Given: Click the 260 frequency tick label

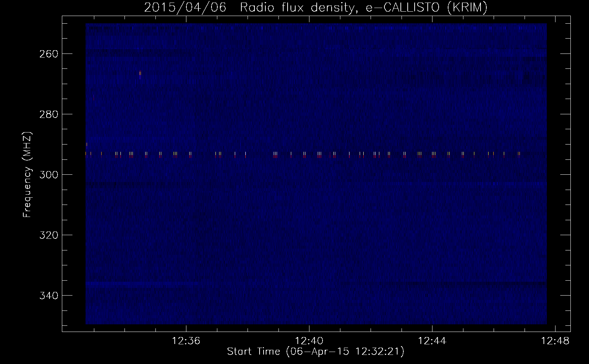Looking at the screenshot, I should pyautogui.click(x=48, y=54).
